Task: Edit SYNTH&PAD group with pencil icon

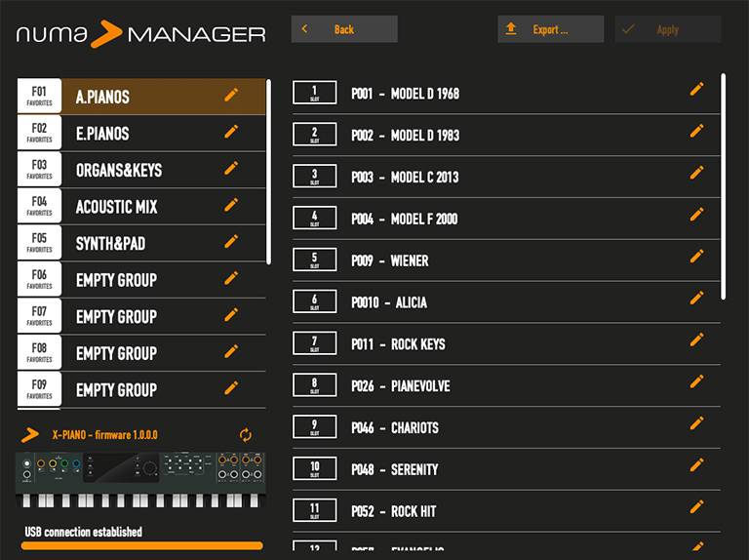Action: [231, 242]
